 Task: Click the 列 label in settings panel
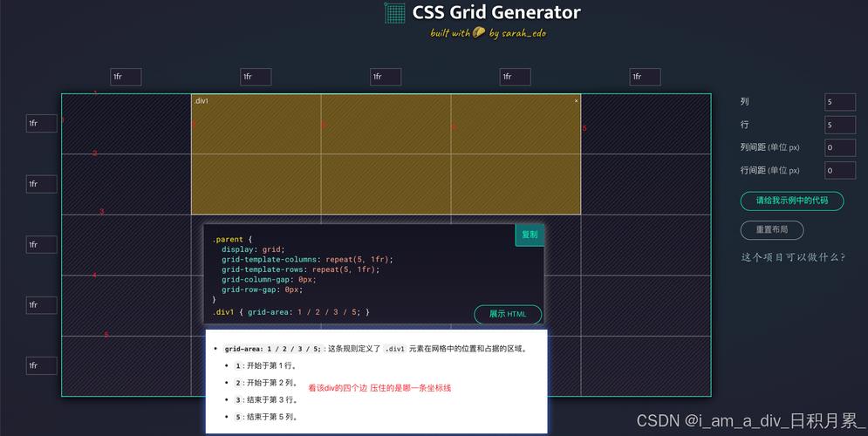pos(744,102)
